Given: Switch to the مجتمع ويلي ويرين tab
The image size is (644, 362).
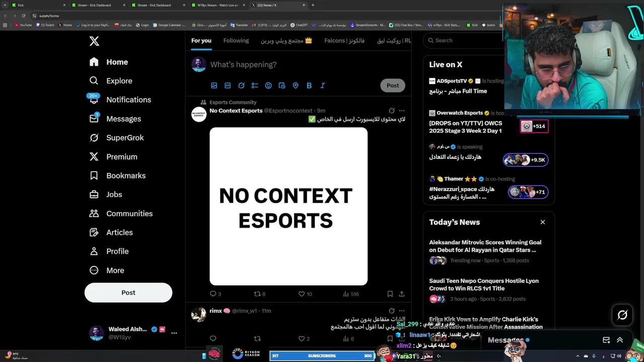Looking at the screenshot, I should coord(286,41).
